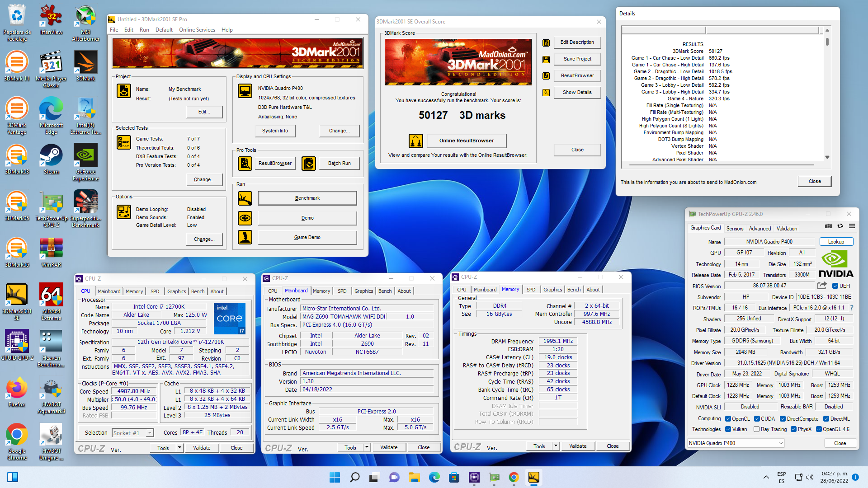Click the Chrome icon on the taskbar
This screenshot has width=868, height=488.
(x=514, y=477)
